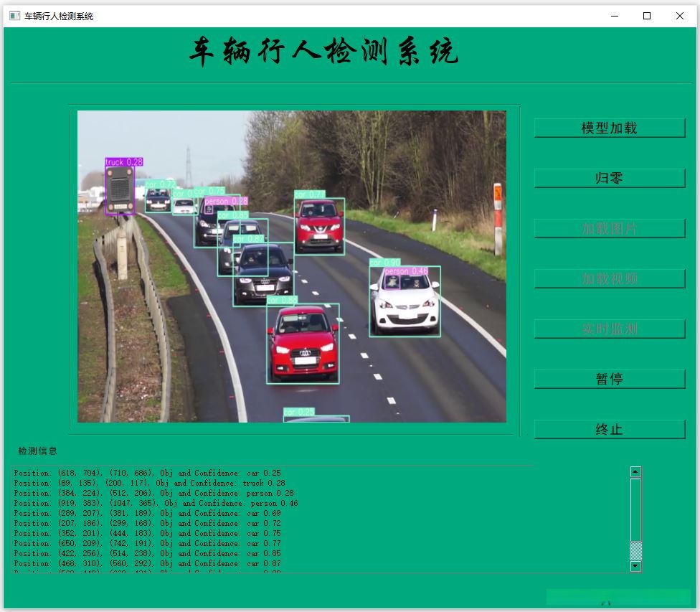Select the 实时监测 real-time detection button
The height and width of the screenshot is (612, 700).
609,329
